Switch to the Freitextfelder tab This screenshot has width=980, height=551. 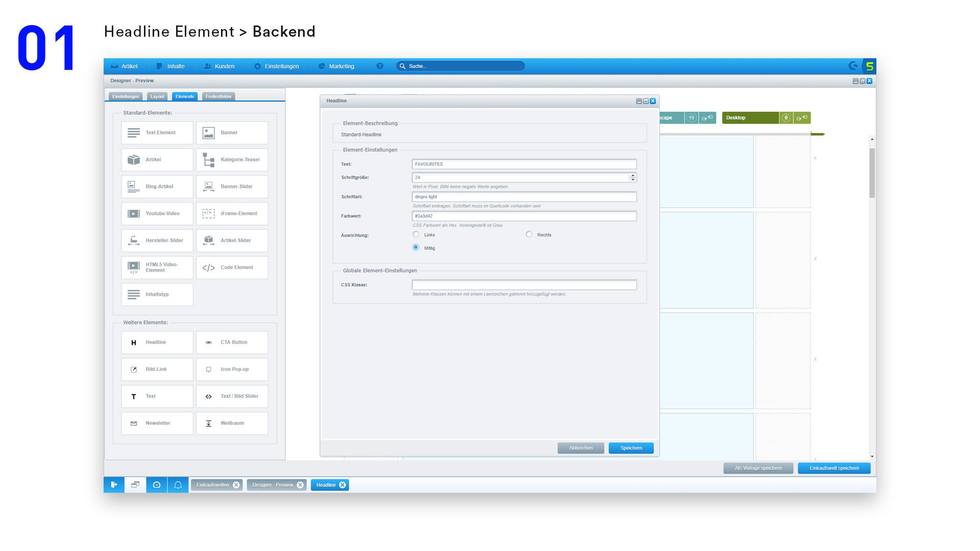[218, 96]
